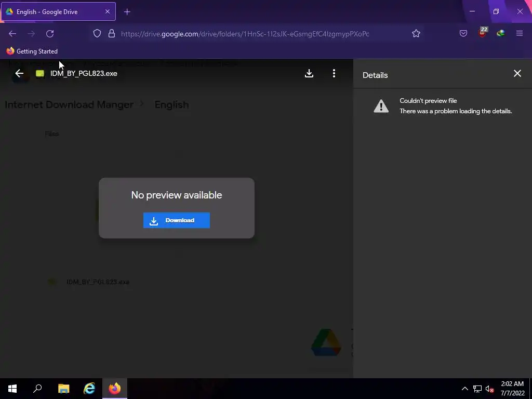Open the Getting Started bookmark
Screen dimensions: 532x399
pos(32,51)
